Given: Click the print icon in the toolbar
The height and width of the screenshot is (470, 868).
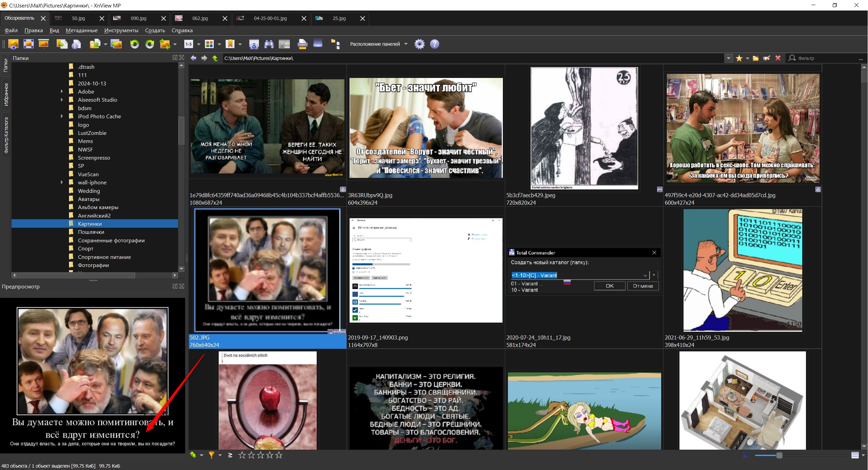Looking at the screenshot, I should click(302, 44).
